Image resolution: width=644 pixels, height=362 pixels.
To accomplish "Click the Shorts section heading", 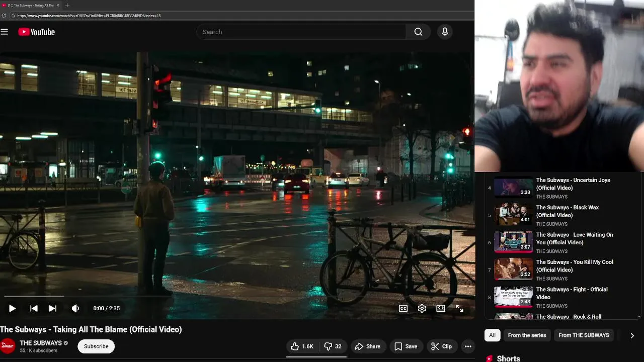I will point(508,358).
